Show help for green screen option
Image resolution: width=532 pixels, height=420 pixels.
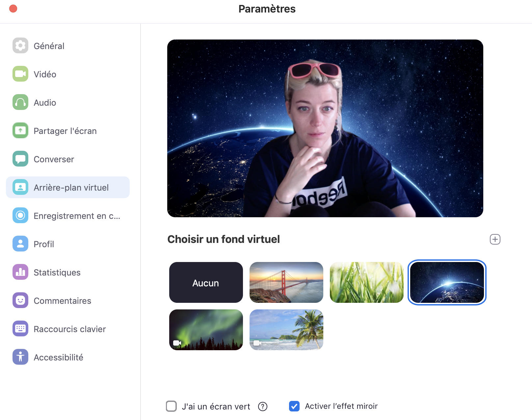click(x=262, y=407)
